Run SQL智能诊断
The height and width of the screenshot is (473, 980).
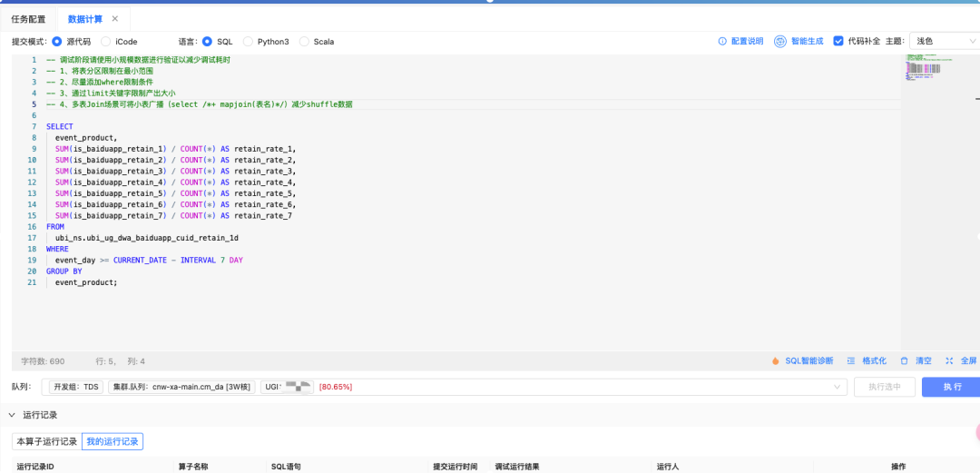point(808,361)
